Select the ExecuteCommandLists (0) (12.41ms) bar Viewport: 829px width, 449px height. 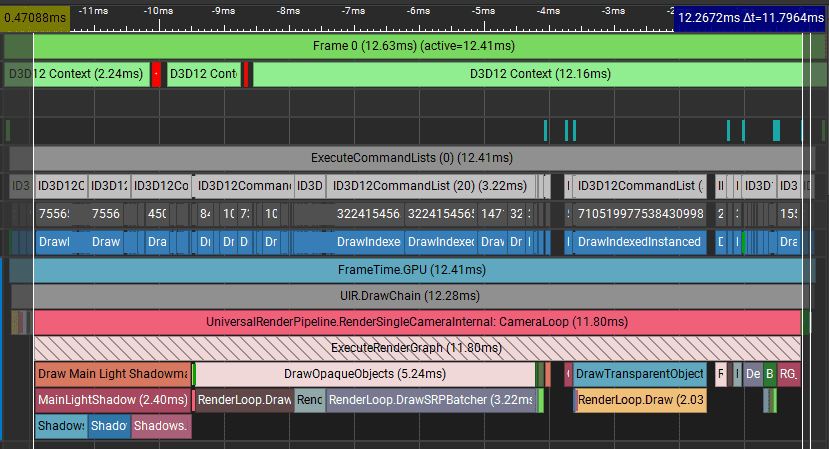[412, 158]
